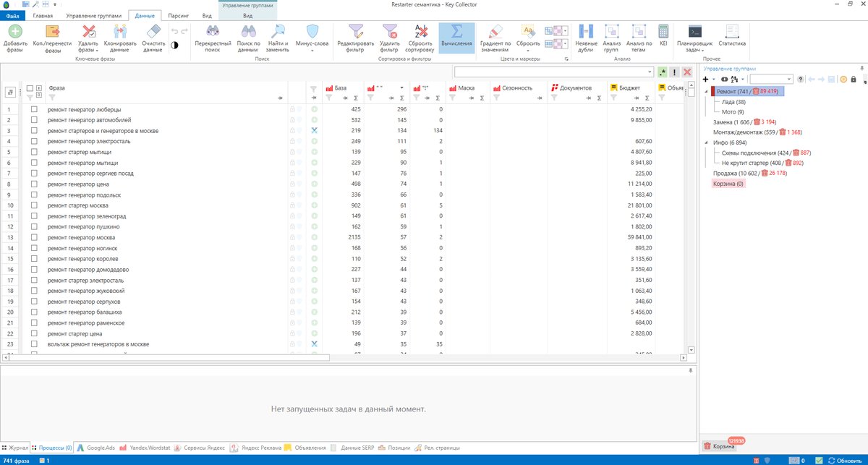Click the Корзина button with 121938 badge

[718, 446]
